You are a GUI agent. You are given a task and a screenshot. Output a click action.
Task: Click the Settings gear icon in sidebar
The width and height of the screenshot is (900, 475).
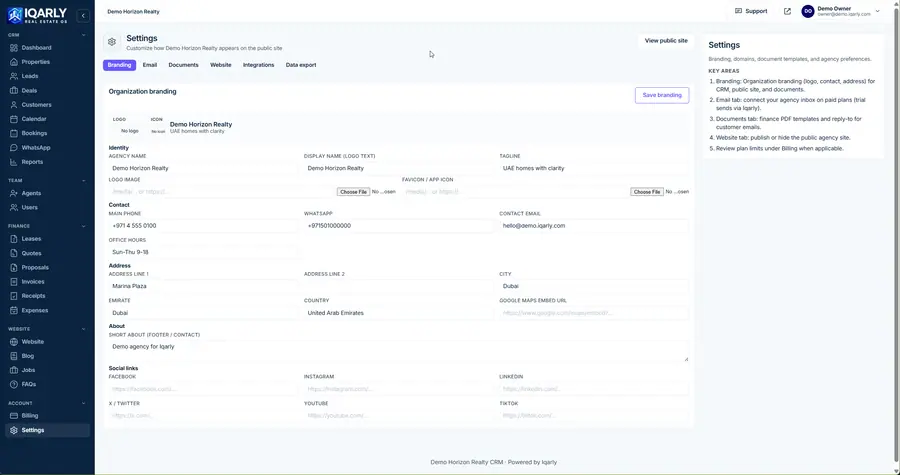coord(14,430)
